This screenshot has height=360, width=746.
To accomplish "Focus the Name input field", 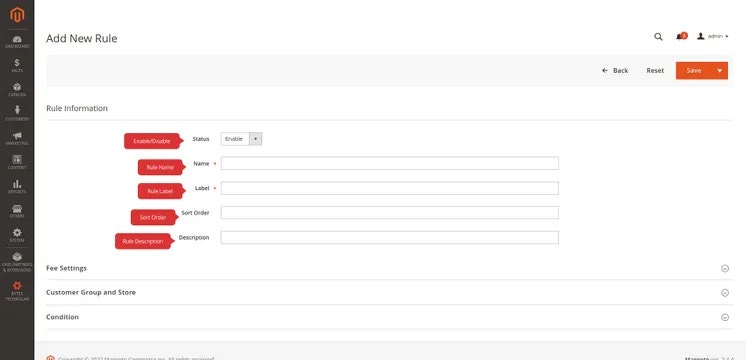I will tap(389, 163).
